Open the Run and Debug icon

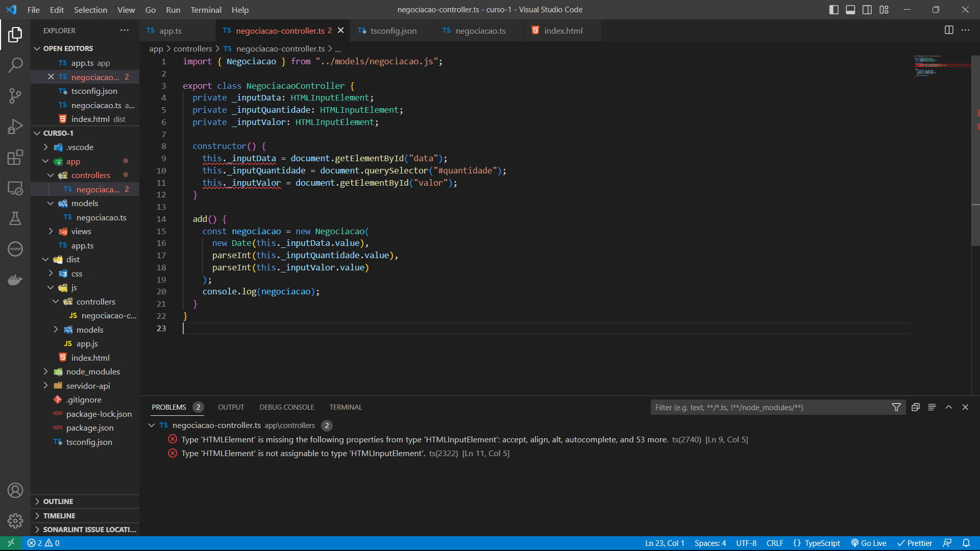(15, 127)
